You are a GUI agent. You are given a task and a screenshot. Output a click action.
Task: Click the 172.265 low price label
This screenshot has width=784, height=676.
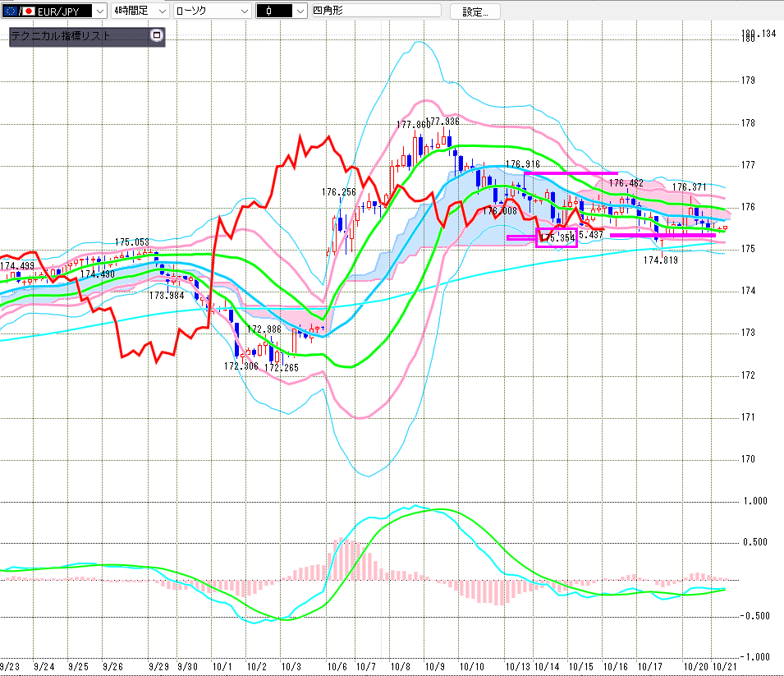pyautogui.click(x=282, y=367)
